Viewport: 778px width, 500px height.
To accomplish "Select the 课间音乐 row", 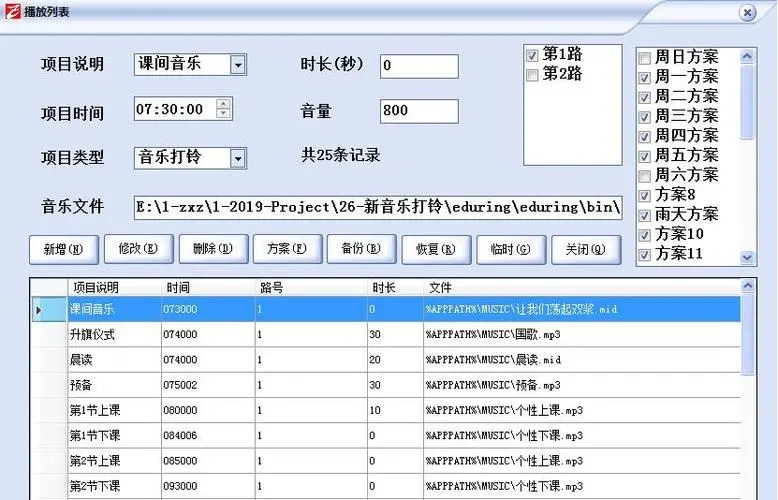I will pos(387,310).
